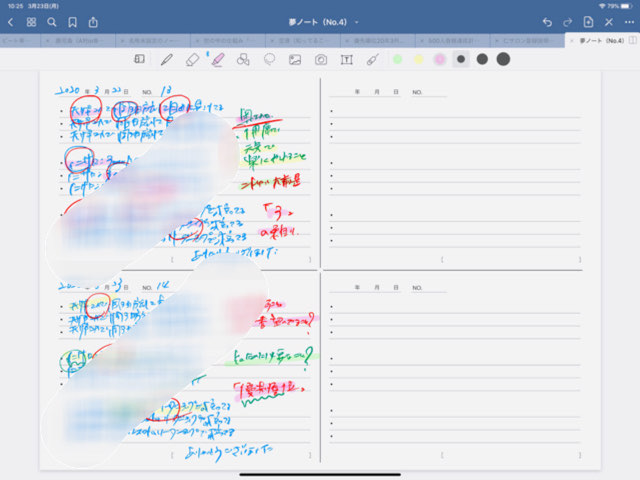640x480 pixels.
Task: Open the share and export menu
Action: [93, 22]
